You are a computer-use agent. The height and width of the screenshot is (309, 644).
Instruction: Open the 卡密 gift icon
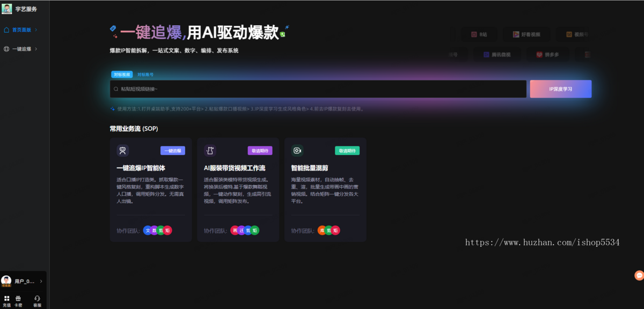click(x=18, y=298)
